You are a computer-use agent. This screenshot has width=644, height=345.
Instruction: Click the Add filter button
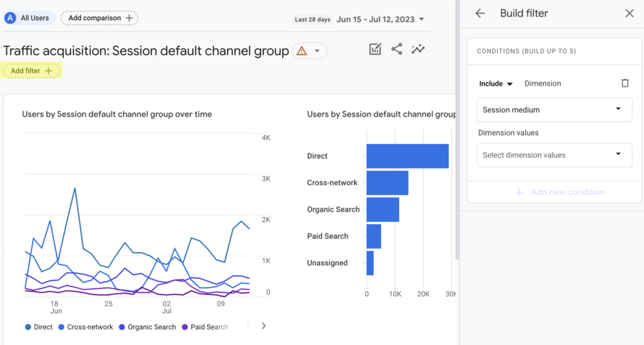[31, 71]
